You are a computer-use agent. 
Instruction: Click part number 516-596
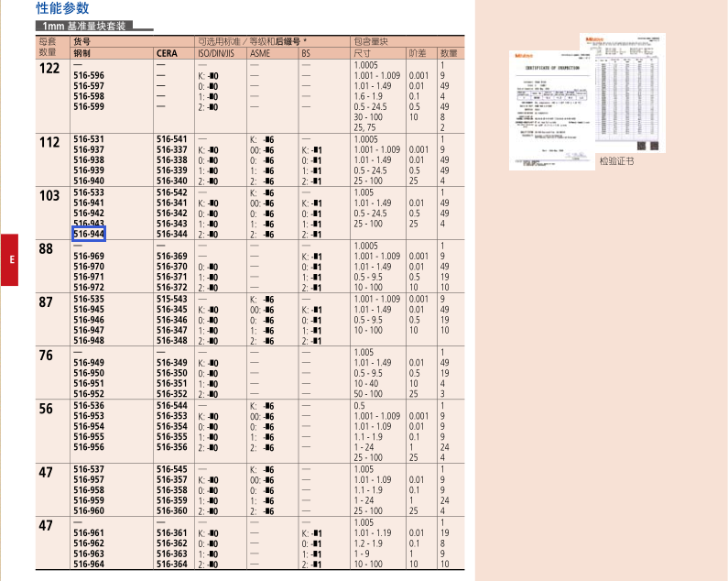[89, 75]
